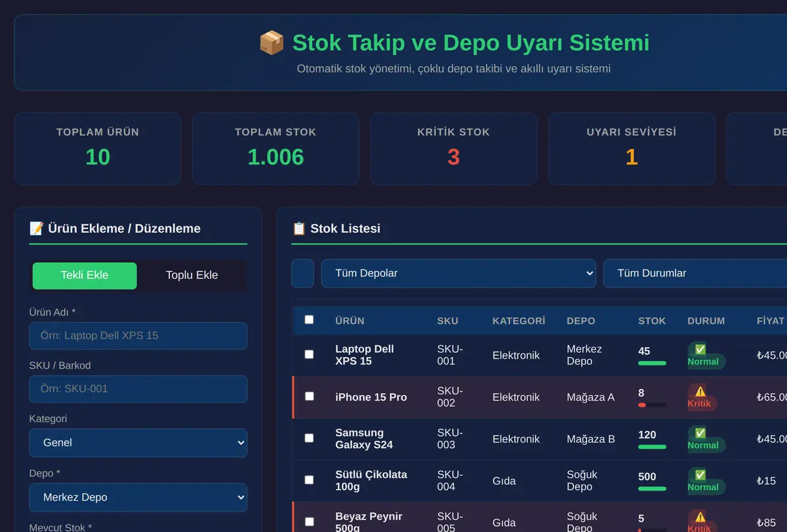The height and width of the screenshot is (532, 787).
Task: Click the Mağaza B depot cell
Action: tap(591, 439)
